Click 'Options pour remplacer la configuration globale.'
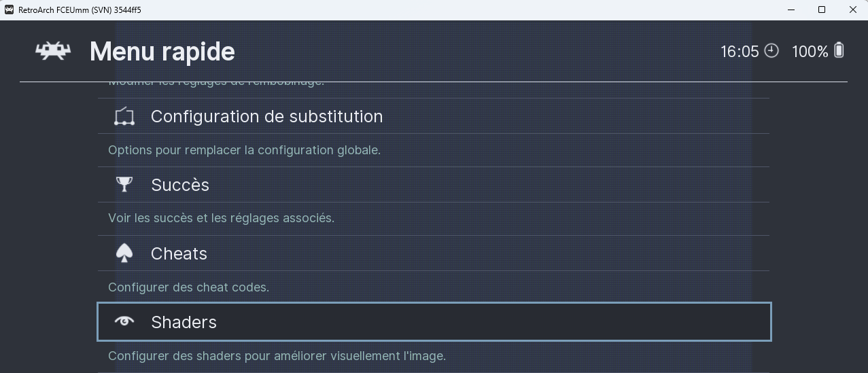This screenshot has height=373, width=868. pos(245,150)
